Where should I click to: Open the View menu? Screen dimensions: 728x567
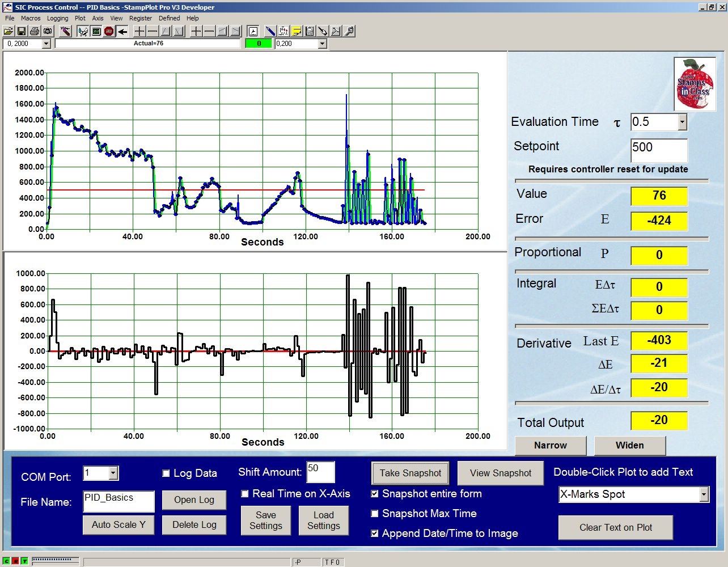[116, 18]
